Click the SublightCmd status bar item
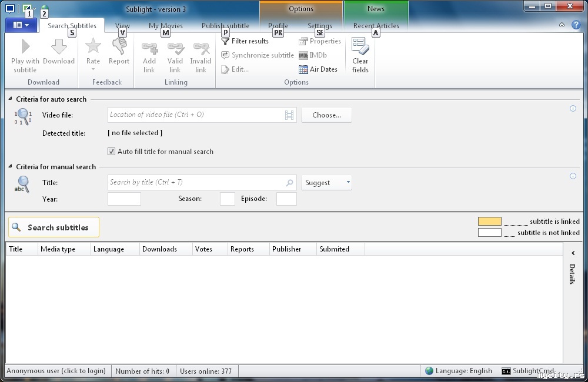This screenshot has height=382, width=588. pos(528,371)
